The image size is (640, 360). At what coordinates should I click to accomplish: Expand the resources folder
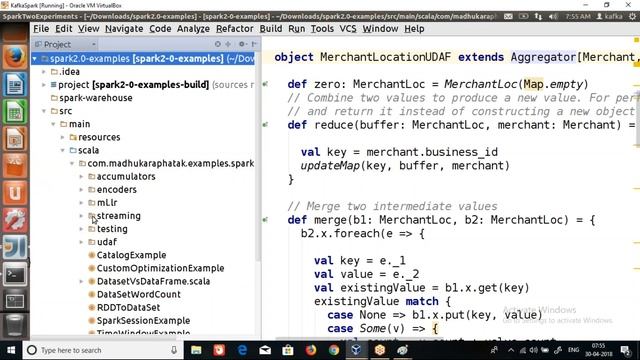[62, 137]
